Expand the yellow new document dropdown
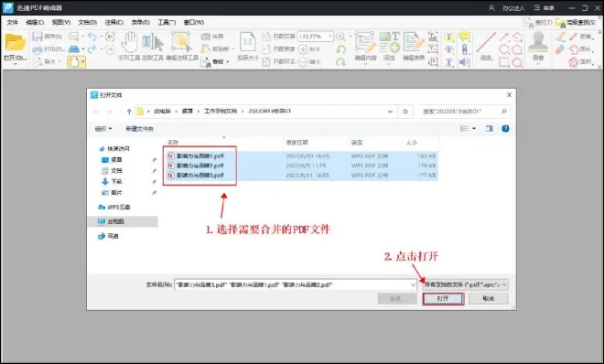Image resolution: width=604 pixels, height=364 pixels. pyautogui.click(x=82, y=62)
